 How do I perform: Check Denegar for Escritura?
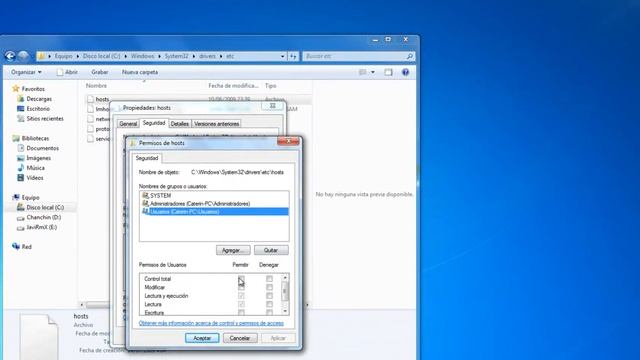point(269,313)
